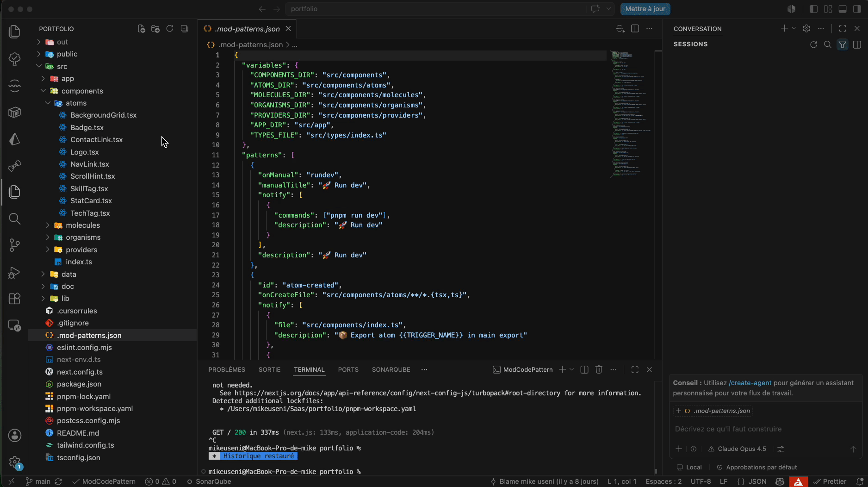Collapse all folders in explorer
868x487 pixels.
184,29
